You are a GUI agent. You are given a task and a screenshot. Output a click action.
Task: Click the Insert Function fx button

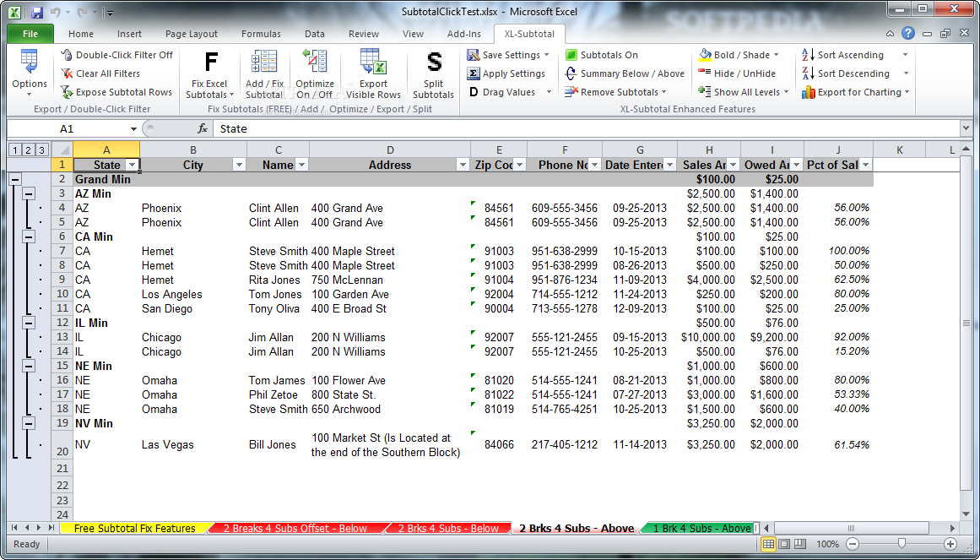point(203,129)
